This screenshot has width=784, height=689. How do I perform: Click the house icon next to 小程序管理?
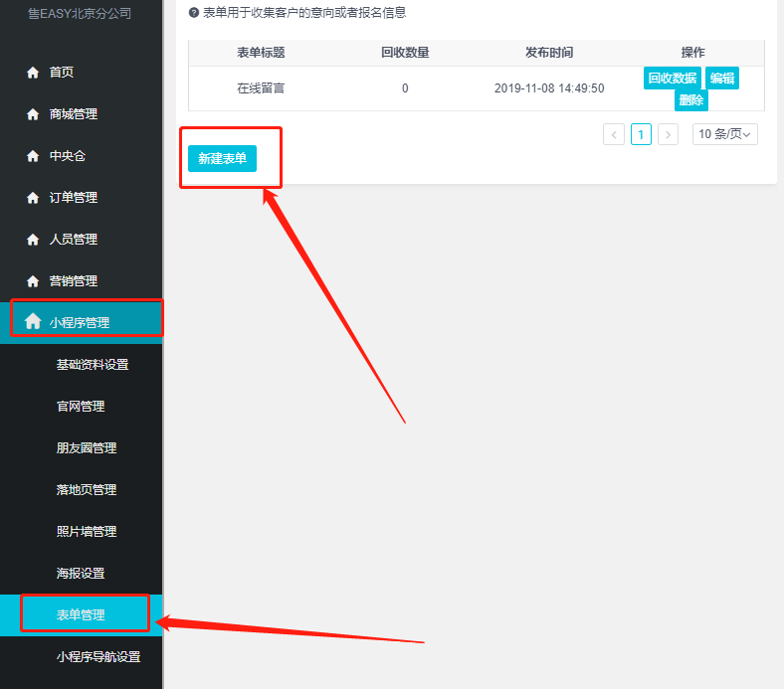33,321
